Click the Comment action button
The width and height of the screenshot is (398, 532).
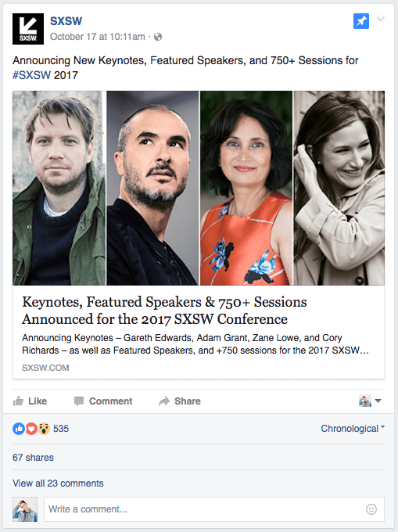click(x=103, y=401)
